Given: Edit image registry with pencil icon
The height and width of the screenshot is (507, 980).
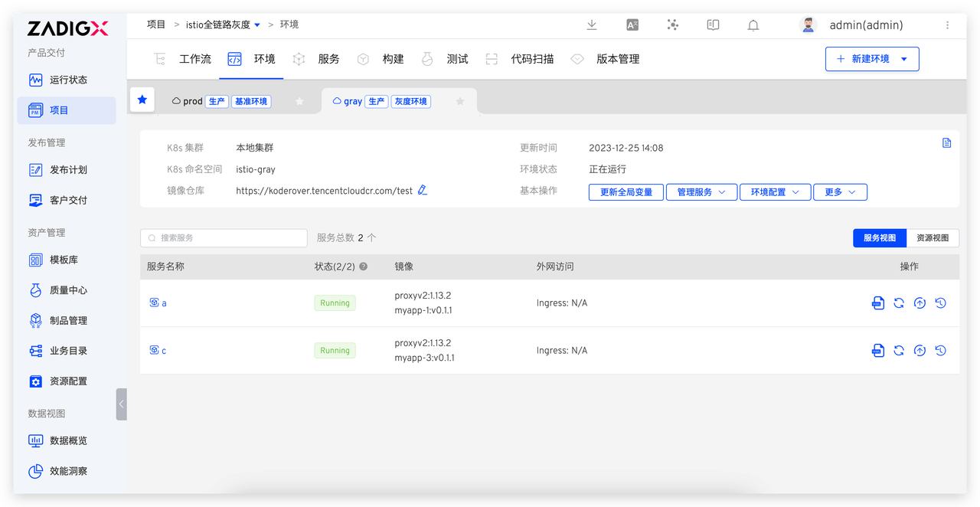Looking at the screenshot, I should (x=423, y=191).
